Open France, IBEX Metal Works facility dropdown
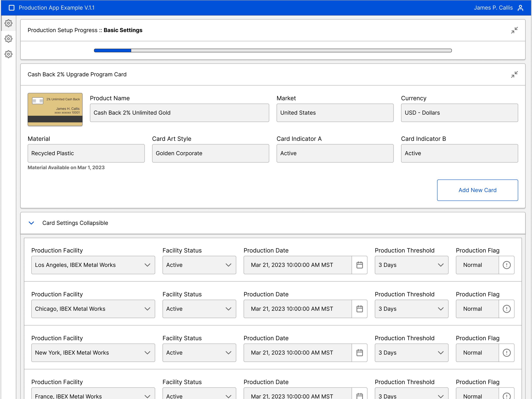Image resolution: width=532 pixels, height=399 pixels. [93, 393]
